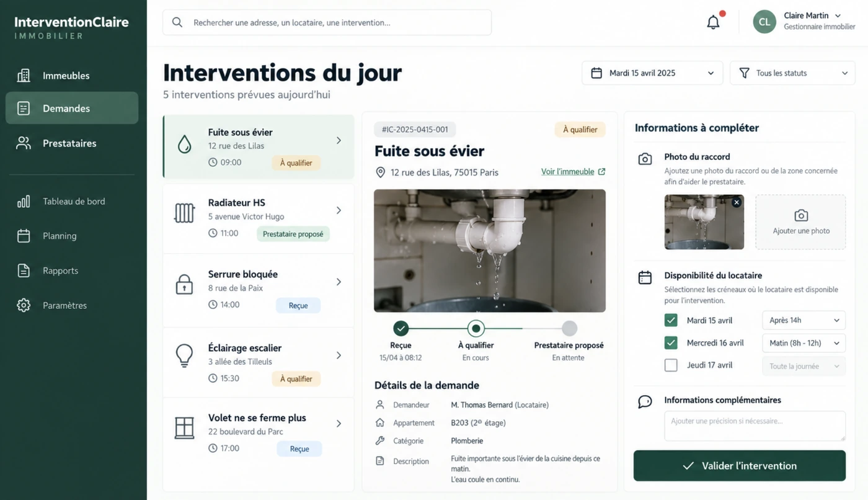Viewport: 868px width, 500px height.
Task: Open the Matin (8h - 12h) slot dropdown
Action: point(804,342)
